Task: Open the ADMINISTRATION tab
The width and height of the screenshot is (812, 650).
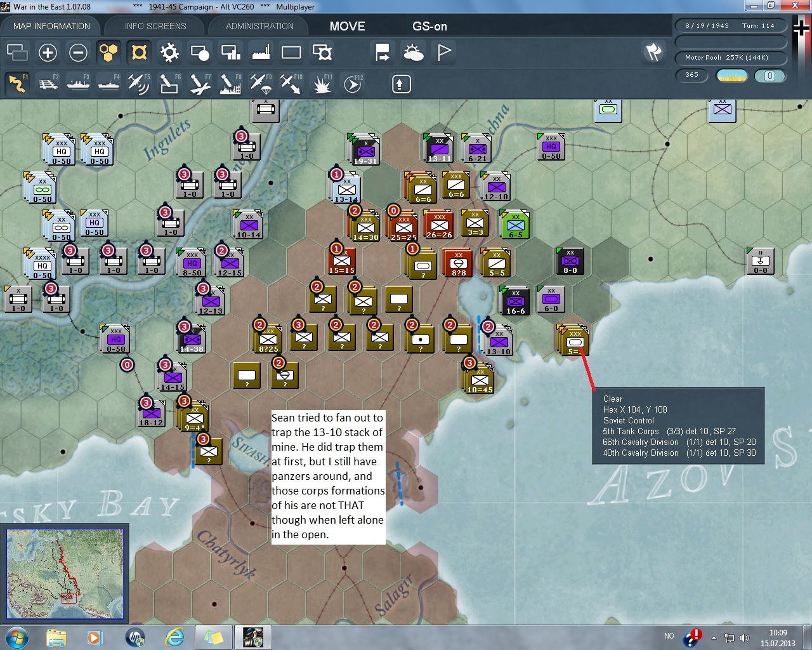Action: (x=259, y=26)
